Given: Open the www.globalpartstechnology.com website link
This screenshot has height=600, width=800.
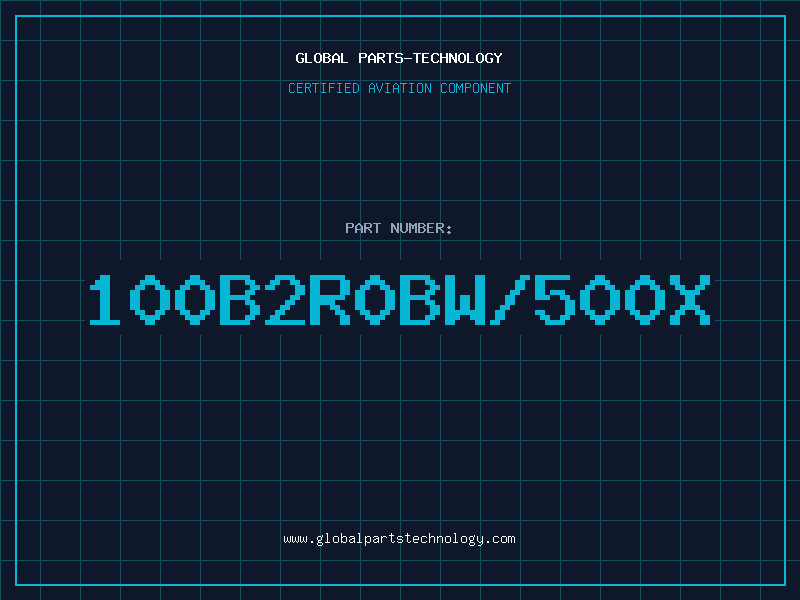Looking at the screenshot, I should [399, 539].
